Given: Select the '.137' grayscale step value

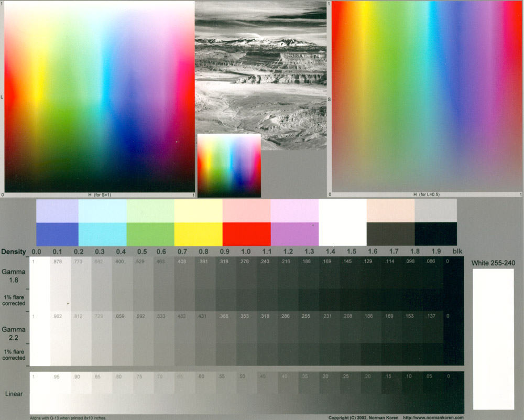Looking at the screenshot, I should (431, 316).
